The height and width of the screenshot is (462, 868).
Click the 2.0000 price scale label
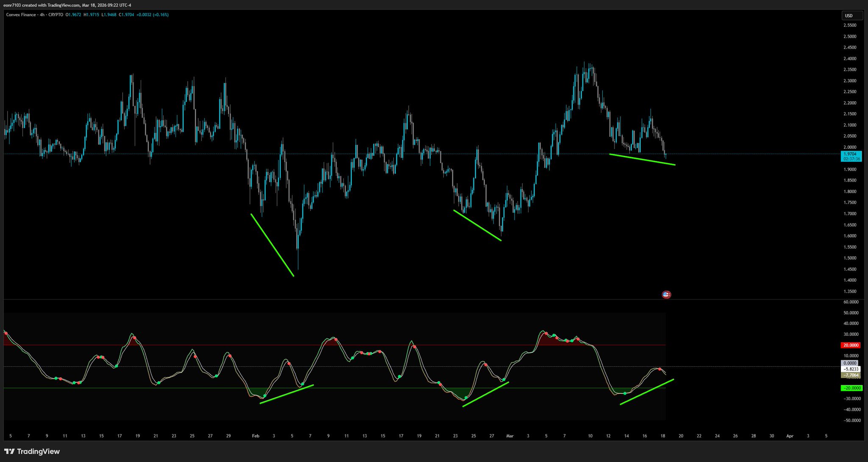[x=849, y=147]
